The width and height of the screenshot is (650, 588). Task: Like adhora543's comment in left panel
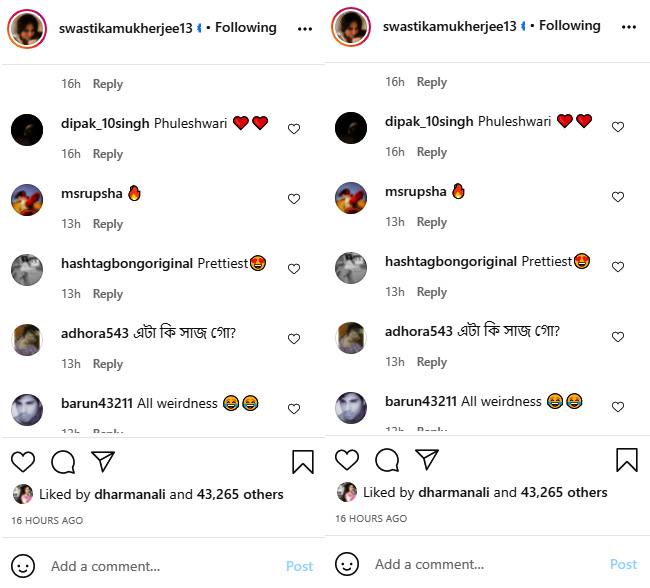pos(294,339)
